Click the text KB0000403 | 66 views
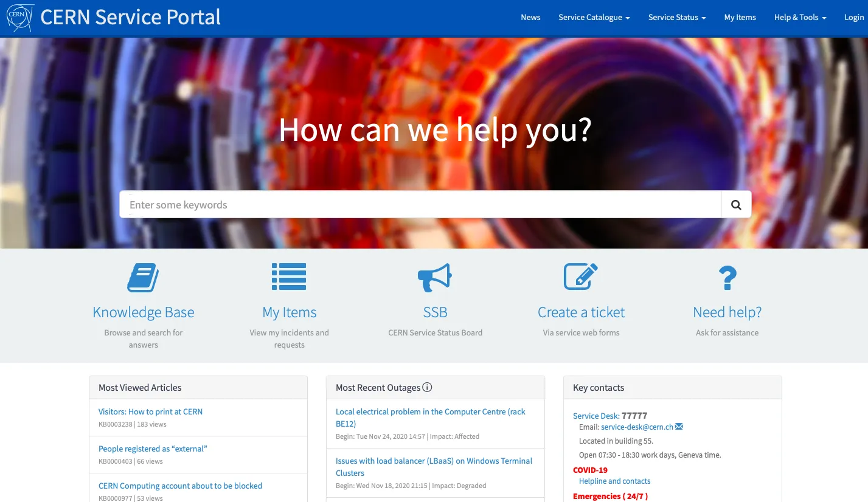The width and height of the screenshot is (868, 502). pyautogui.click(x=131, y=461)
